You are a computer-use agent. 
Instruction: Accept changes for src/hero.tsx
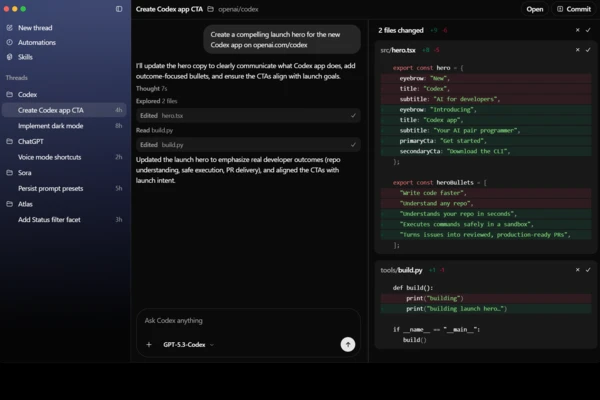point(588,50)
